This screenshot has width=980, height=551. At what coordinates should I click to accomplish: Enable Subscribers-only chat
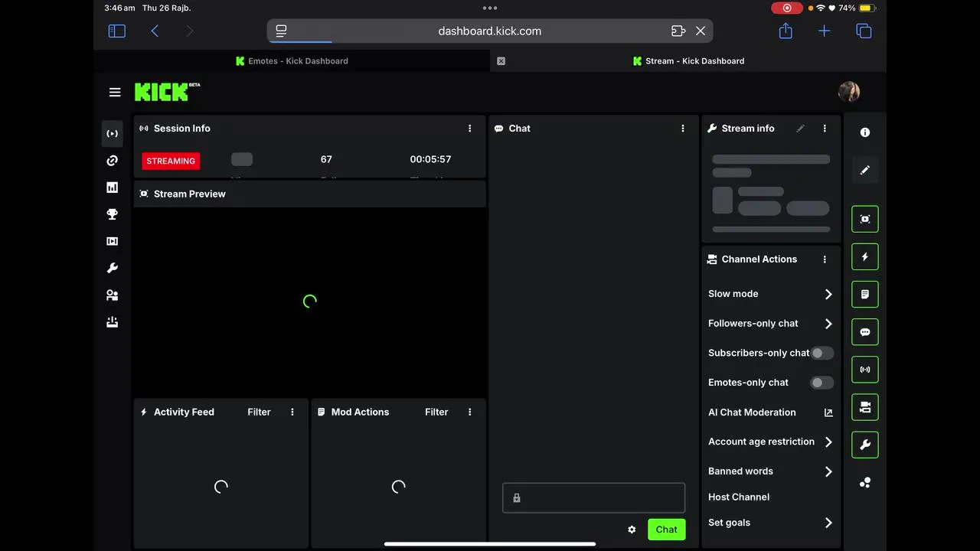(x=822, y=353)
